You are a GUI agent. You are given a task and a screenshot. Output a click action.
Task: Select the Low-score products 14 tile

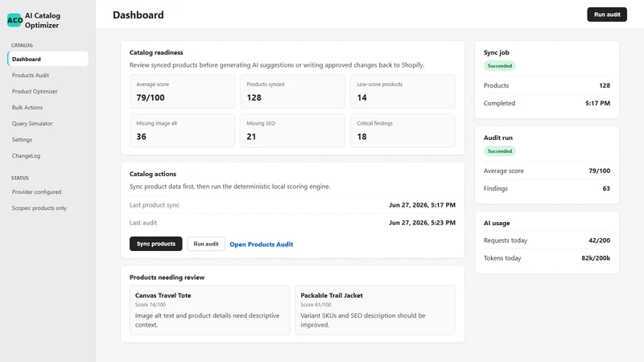tap(403, 92)
